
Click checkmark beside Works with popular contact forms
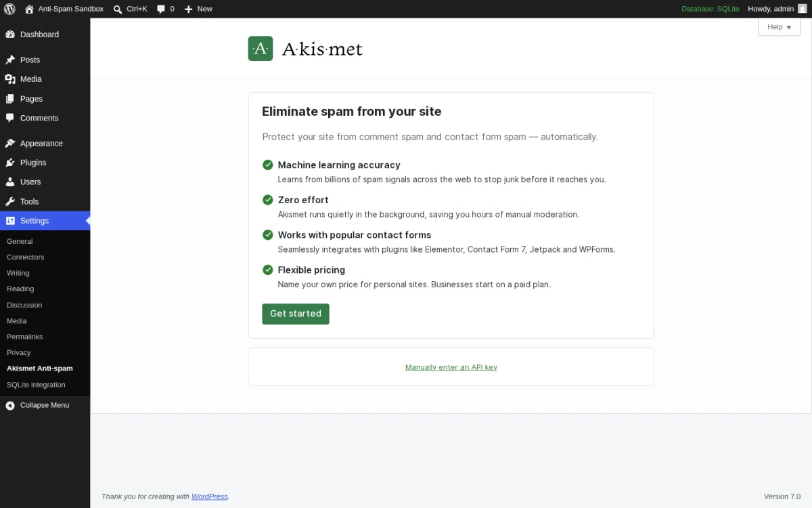tap(268, 234)
